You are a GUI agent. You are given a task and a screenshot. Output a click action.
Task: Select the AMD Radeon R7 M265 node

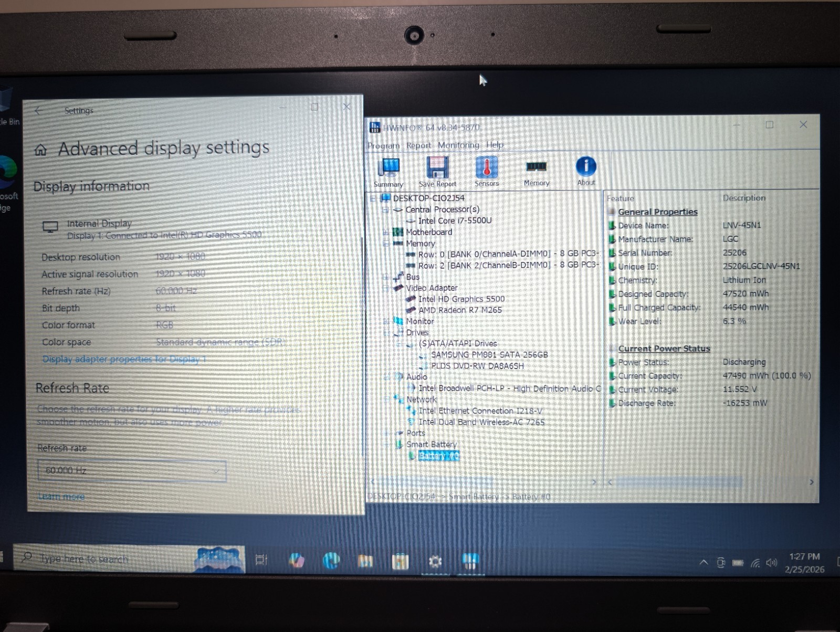460,310
